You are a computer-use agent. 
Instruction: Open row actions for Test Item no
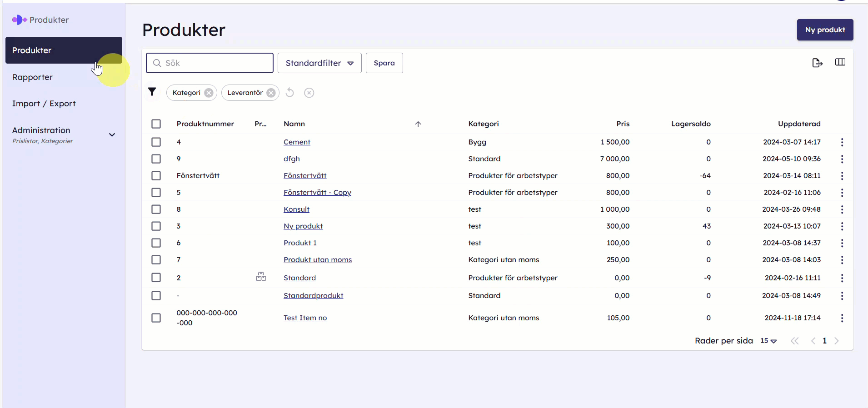click(842, 318)
